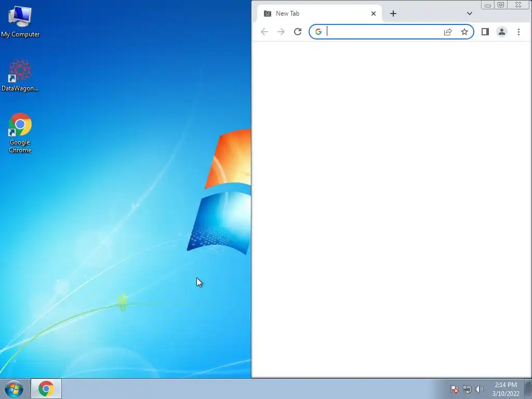Screen dimensions: 532x399
Task: Go forward using Chrome's forward arrow
Action: [281, 32]
